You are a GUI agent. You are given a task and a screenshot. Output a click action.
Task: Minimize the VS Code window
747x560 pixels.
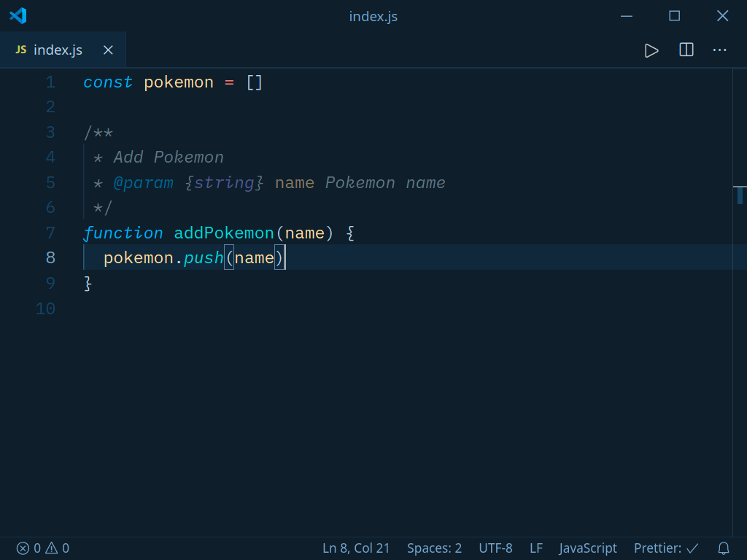click(627, 16)
